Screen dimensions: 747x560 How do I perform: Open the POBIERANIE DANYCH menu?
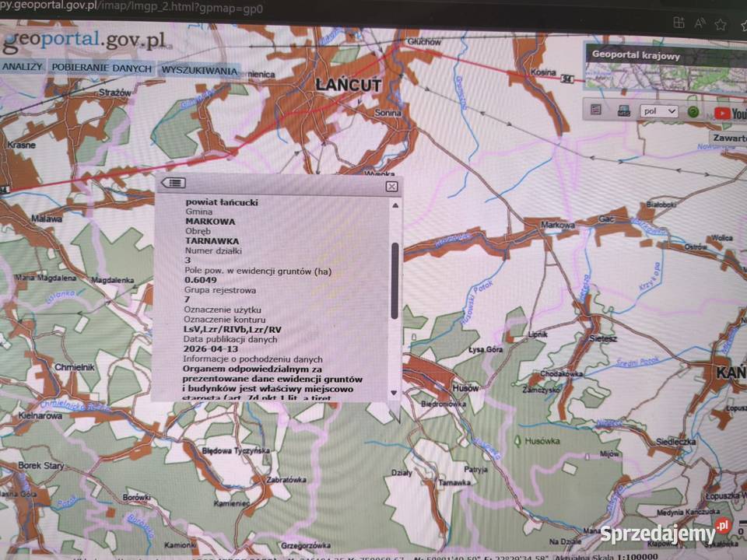pyautogui.click(x=101, y=68)
